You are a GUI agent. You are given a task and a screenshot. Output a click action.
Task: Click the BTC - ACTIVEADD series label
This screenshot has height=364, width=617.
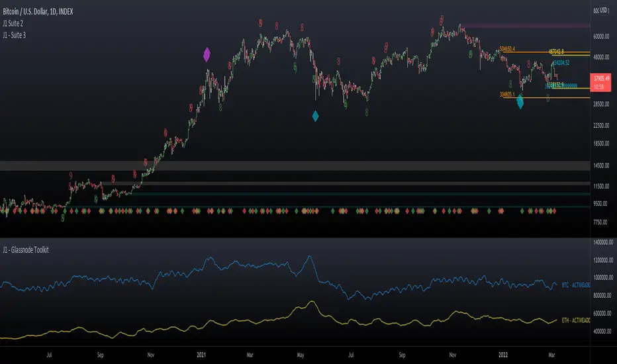[575, 285]
